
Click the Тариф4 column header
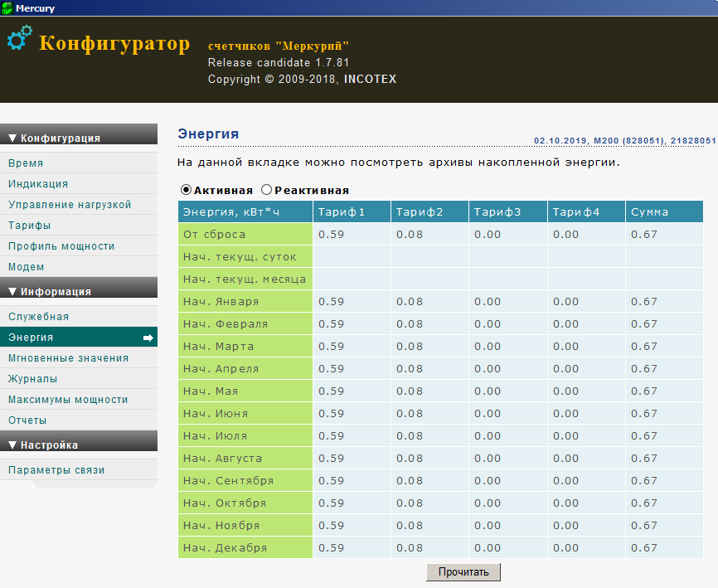coord(586,211)
